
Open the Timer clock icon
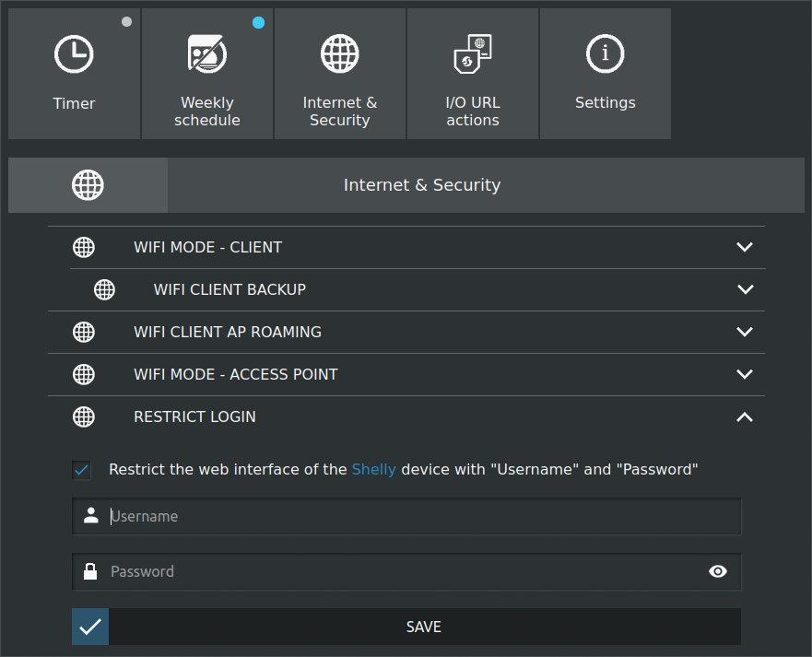click(x=74, y=54)
